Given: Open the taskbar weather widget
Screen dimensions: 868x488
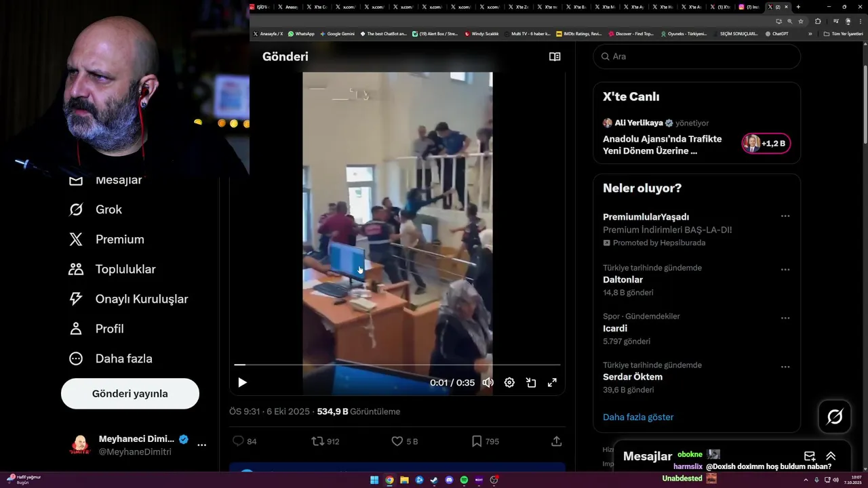Looking at the screenshot, I should [x=25, y=479].
